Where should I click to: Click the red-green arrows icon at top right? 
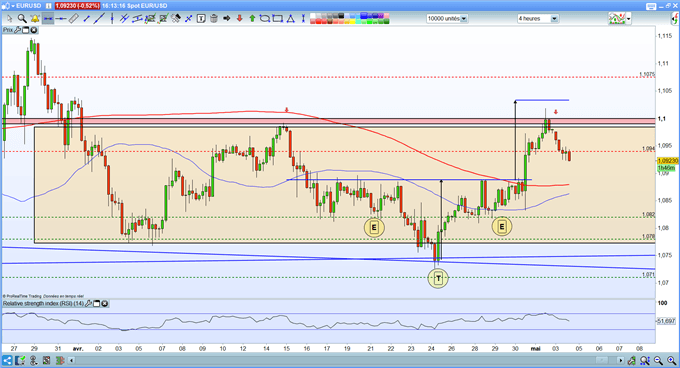coord(675,18)
